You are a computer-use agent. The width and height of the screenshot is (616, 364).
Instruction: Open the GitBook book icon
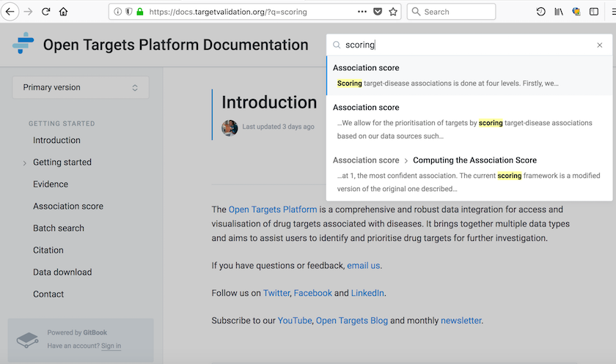28,340
